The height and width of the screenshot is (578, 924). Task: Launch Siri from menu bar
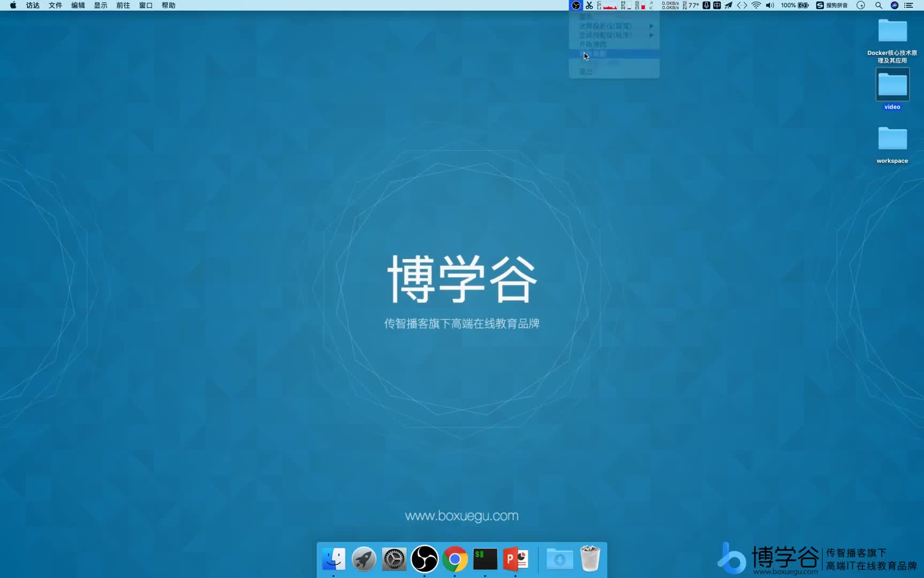[x=894, y=5]
